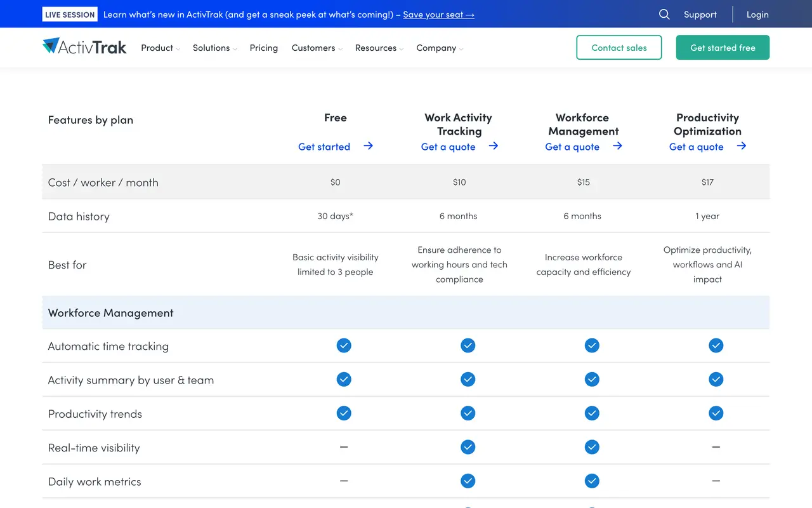
Task: Click the Workforce Management section header row
Action: coord(406,312)
